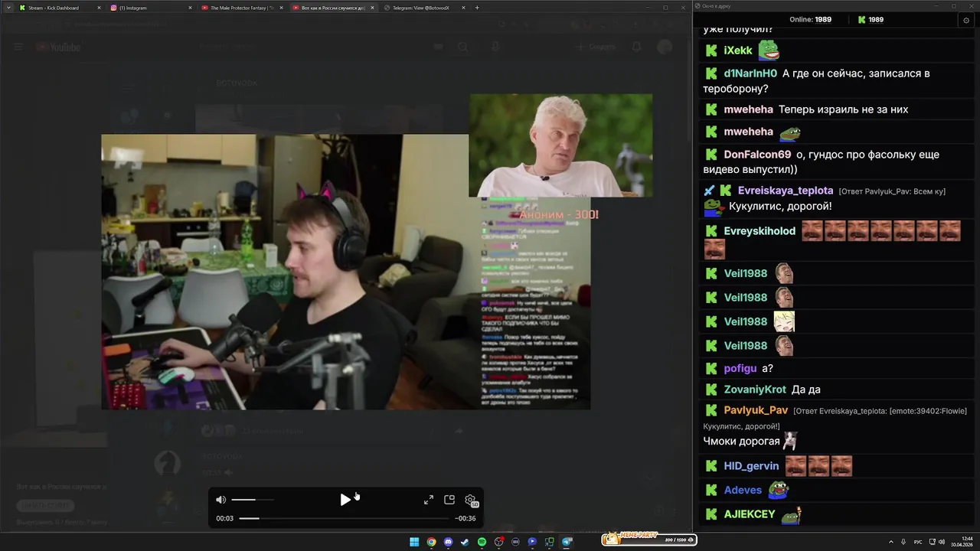Screen dimensions: 980x551
Task: Click the Kick 1989 viewer count
Action: (871, 20)
